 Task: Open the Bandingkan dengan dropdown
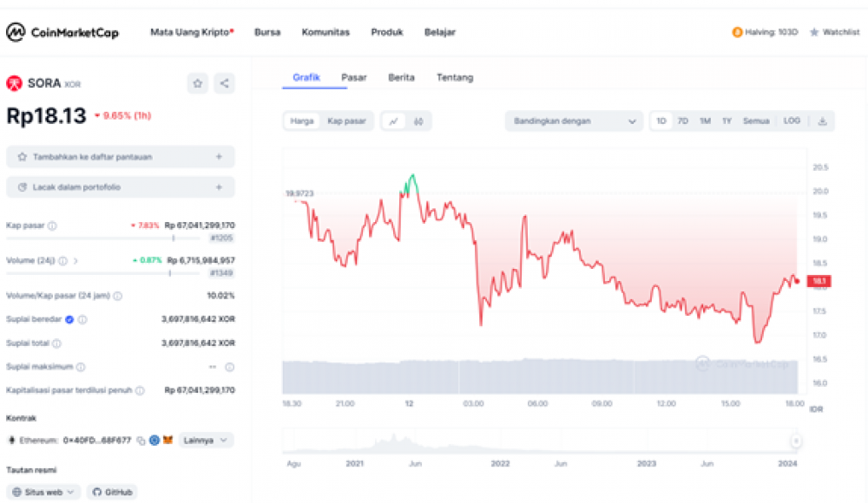574,121
